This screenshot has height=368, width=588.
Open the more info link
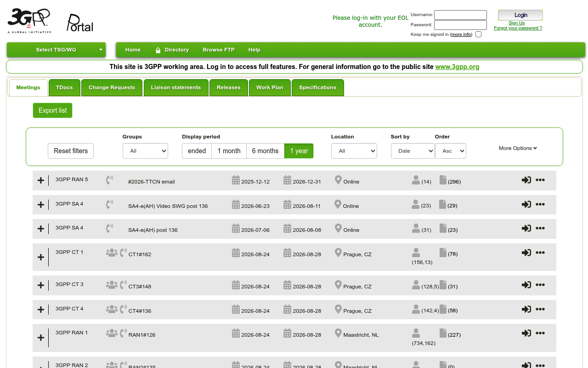tap(461, 34)
